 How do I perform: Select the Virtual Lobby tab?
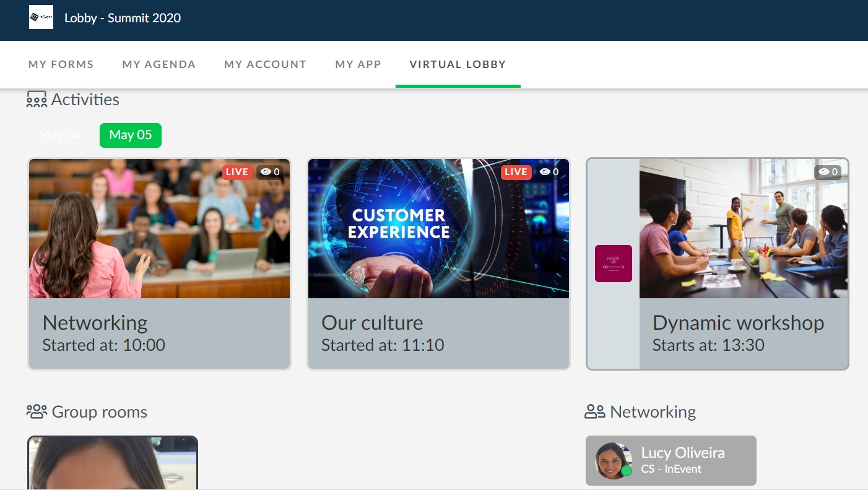(458, 64)
